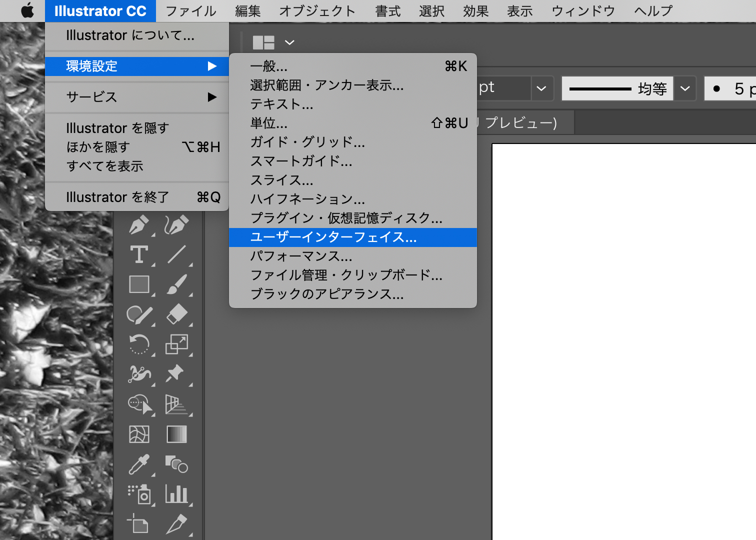
Task: Click the stroke weight pt input field
Action: point(503,88)
